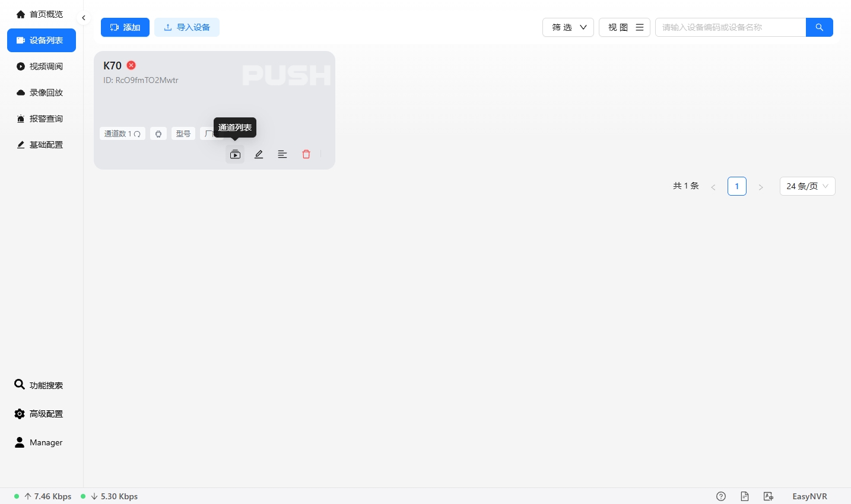Open 功能搜索 in sidebar
Screen dimensions: 851x504
click(x=39, y=385)
